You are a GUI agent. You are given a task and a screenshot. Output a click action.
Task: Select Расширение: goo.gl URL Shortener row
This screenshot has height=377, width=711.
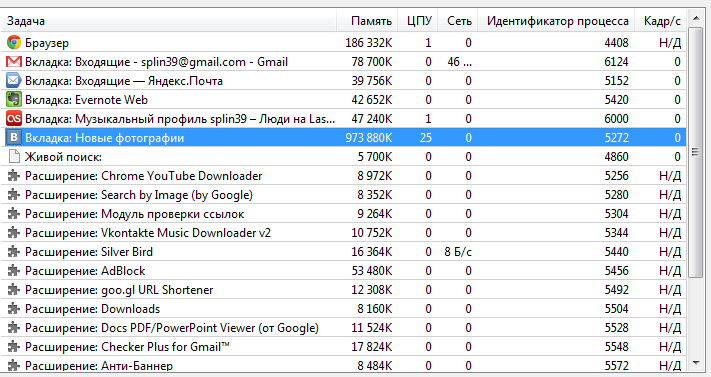tap(344, 290)
